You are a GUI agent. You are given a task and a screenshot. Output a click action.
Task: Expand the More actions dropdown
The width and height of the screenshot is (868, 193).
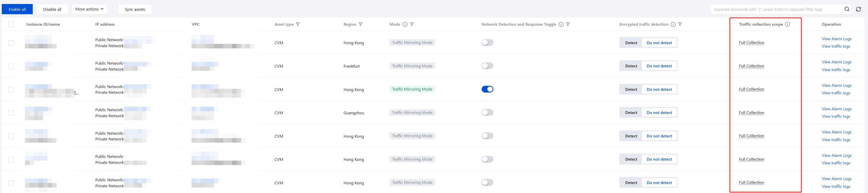89,9
